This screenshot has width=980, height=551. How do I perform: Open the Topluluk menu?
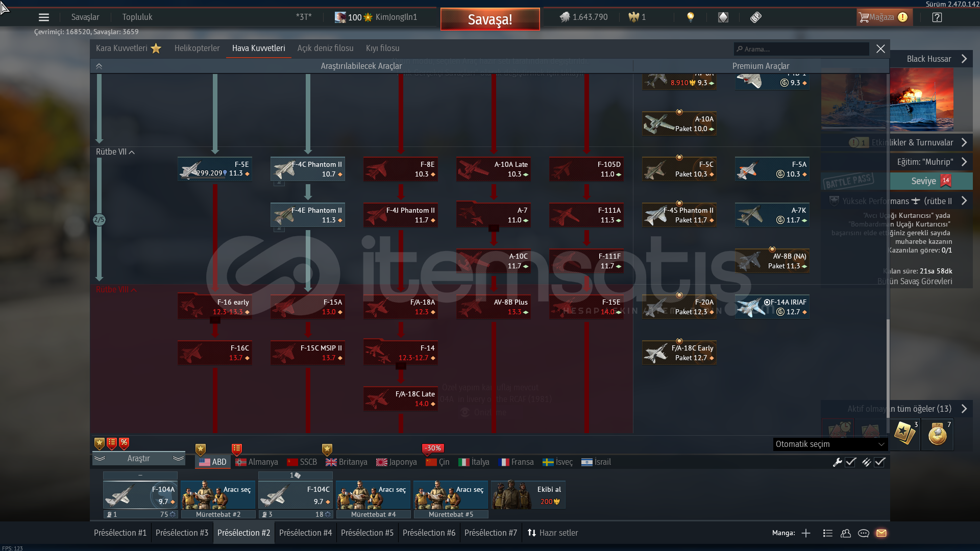(137, 17)
